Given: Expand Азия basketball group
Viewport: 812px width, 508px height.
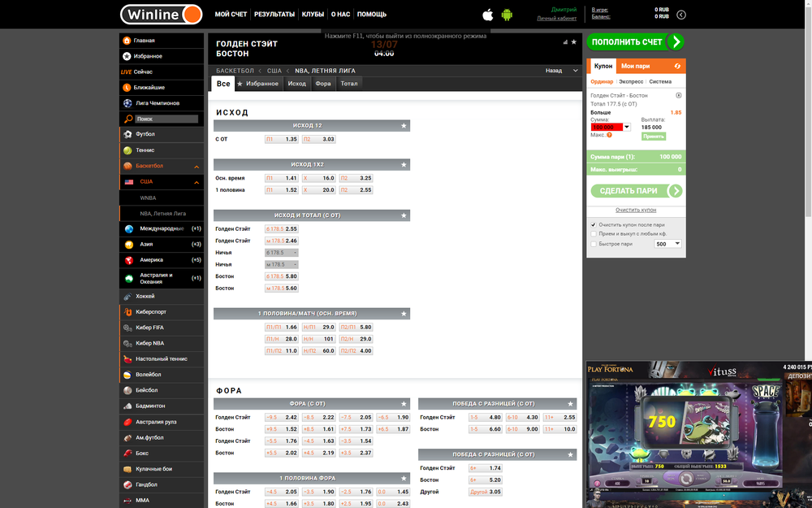Looking at the screenshot, I should 162,244.
